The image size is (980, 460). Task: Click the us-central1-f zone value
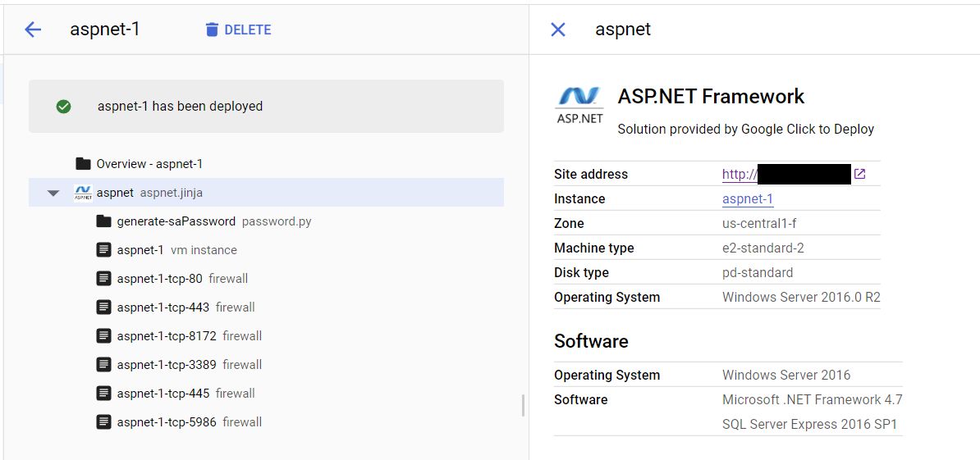point(758,224)
